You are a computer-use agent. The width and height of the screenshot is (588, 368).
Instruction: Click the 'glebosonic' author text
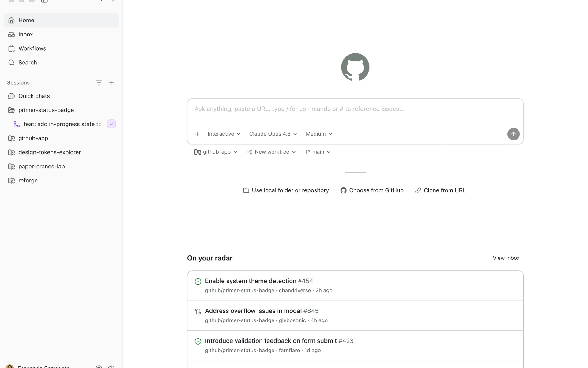click(x=292, y=320)
